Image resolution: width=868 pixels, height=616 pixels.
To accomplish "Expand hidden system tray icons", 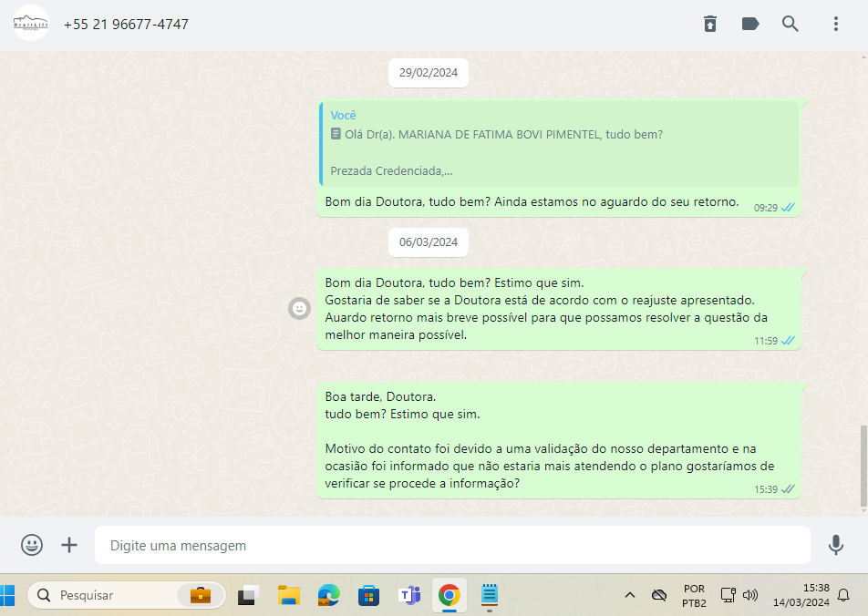I will click(x=629, y=596).
